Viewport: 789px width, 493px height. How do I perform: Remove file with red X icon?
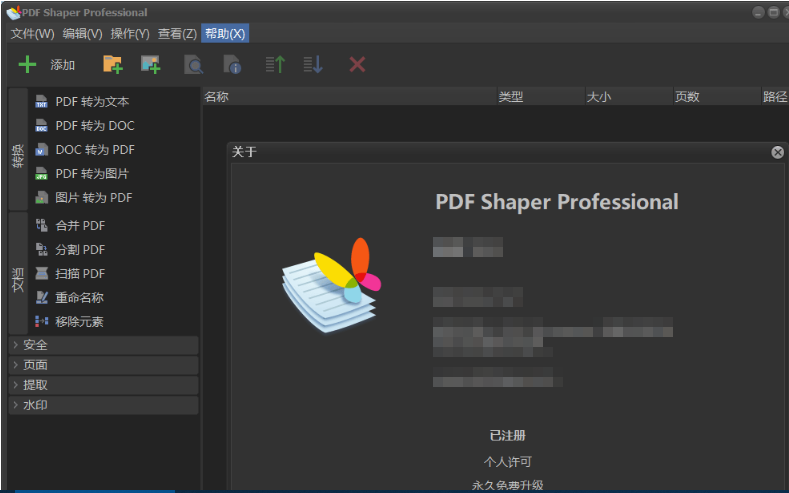357,64
